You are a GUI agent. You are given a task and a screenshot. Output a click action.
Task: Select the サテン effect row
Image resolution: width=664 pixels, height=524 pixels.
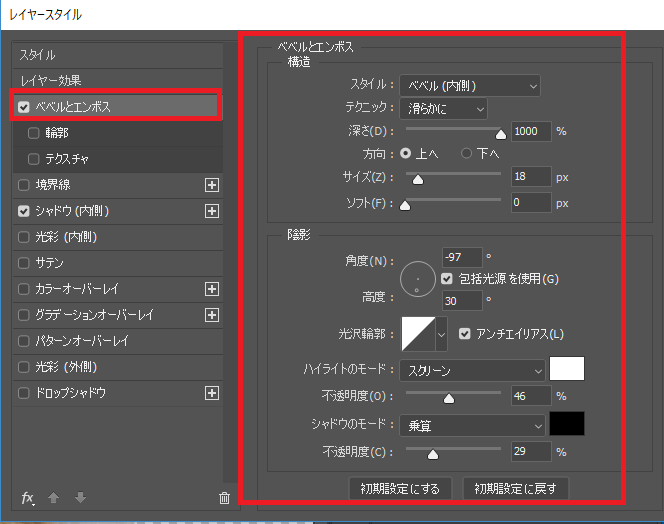coord(118,263)
